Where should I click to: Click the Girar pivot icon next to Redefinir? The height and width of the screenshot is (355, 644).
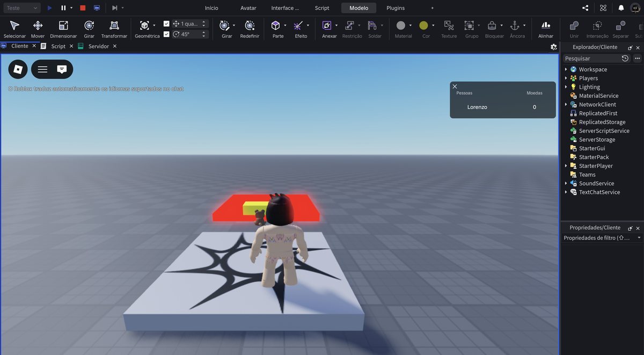point(225,26)
